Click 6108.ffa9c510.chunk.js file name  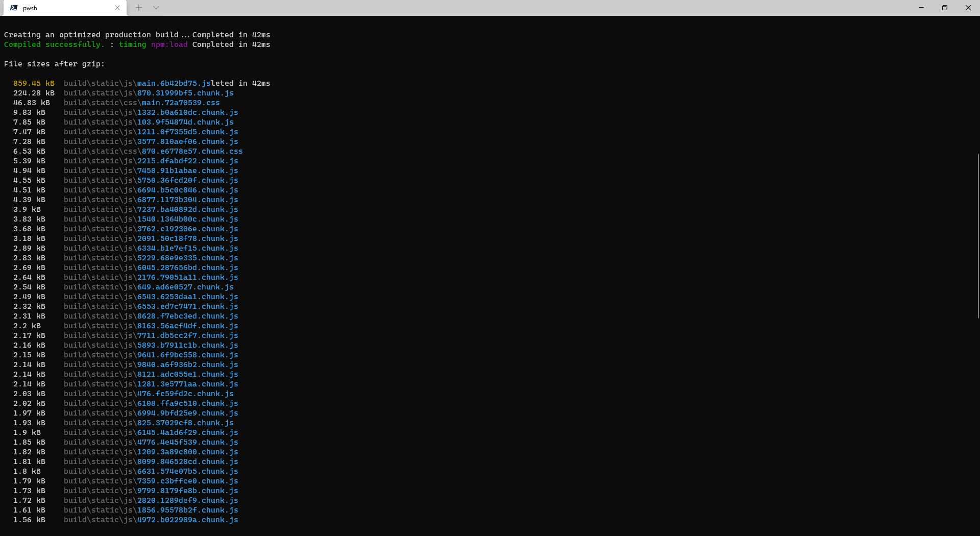pyautogui.click(x=188, y=403)
